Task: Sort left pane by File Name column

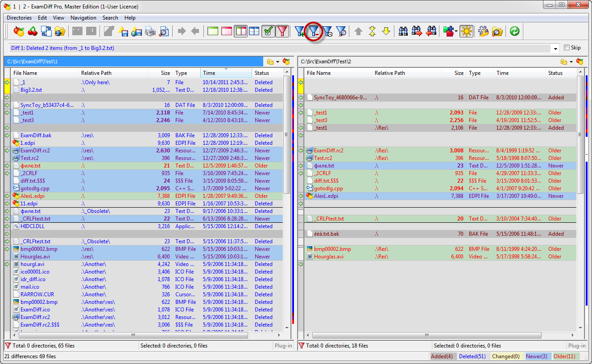Action: pos(44,73)
